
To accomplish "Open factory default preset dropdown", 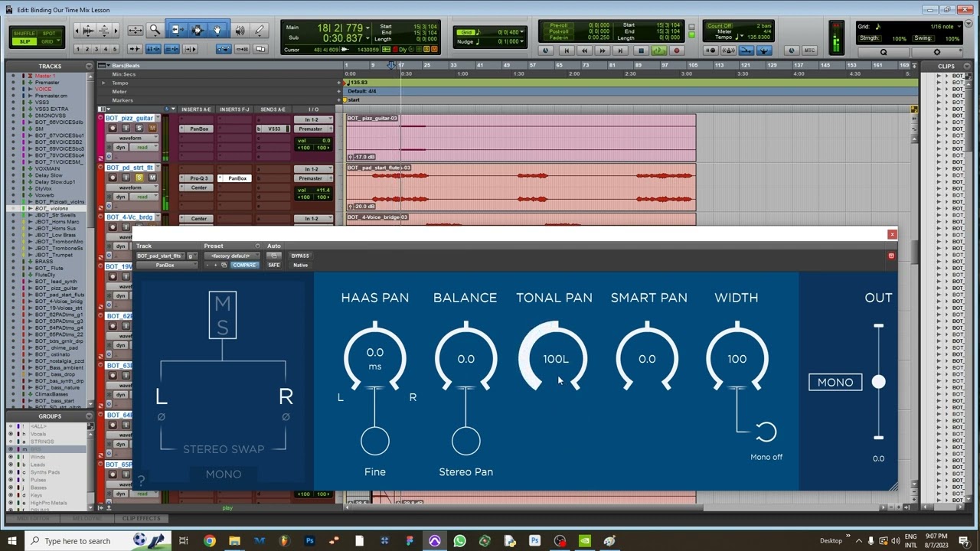I will pyautogui.click(x=232, y=256).
